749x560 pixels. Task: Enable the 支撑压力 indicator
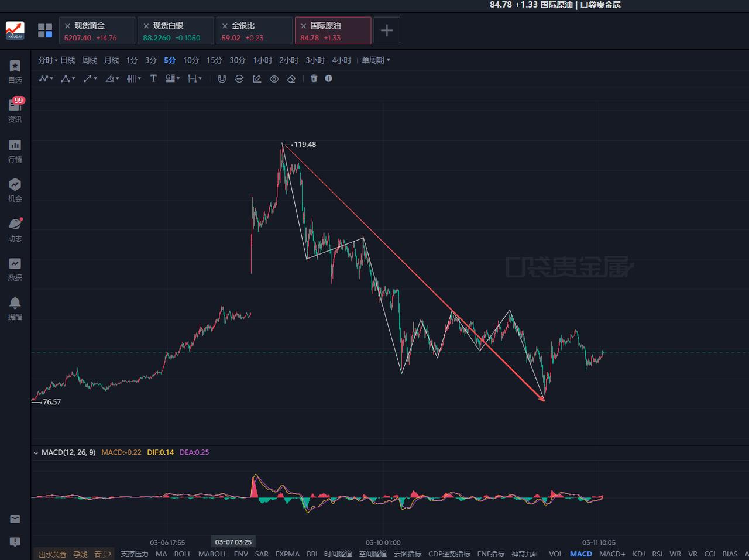pos(135,554)
